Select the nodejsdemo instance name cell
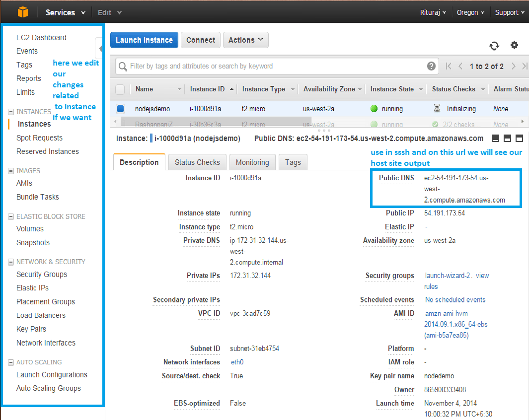 pyautogui.click(x=152, y=109)
